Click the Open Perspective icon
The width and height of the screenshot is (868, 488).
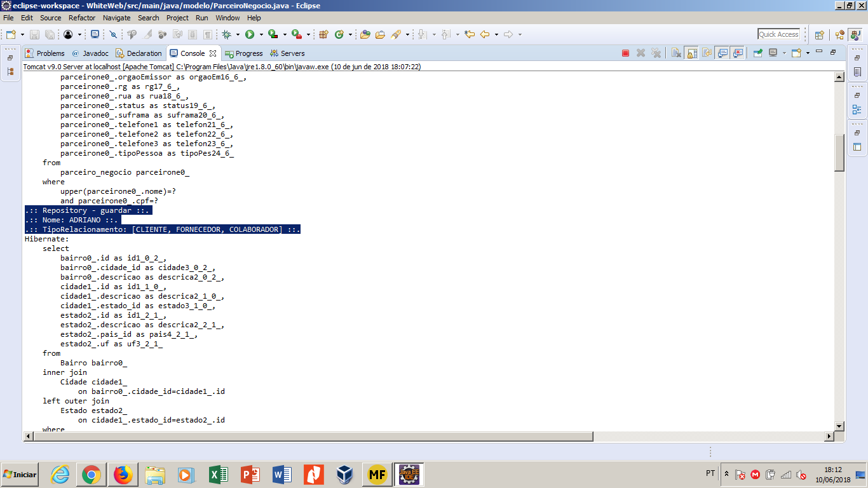point(820,35)
